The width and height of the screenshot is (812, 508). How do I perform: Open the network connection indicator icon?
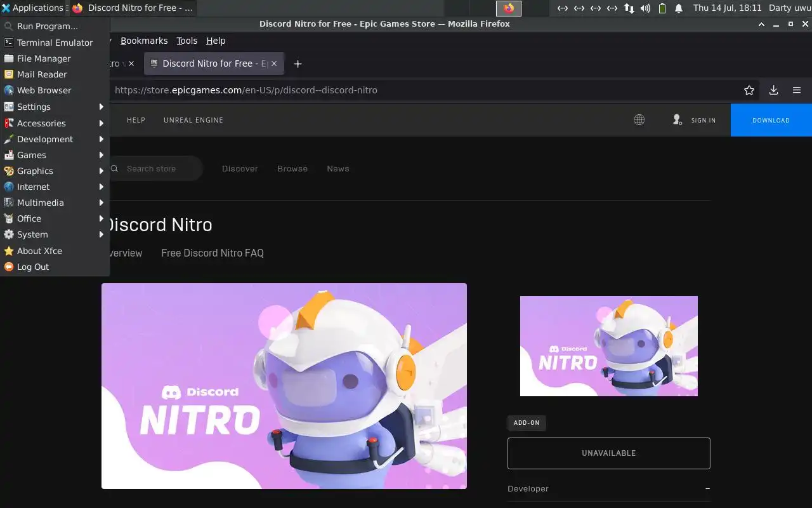(629, 8)
